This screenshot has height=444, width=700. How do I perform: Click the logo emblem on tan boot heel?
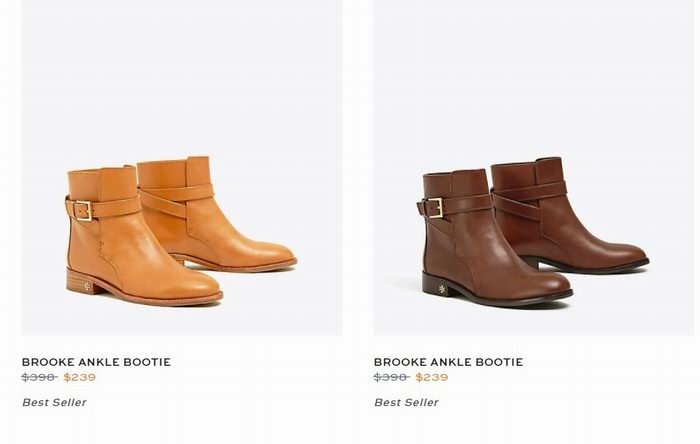pos(87,286)
